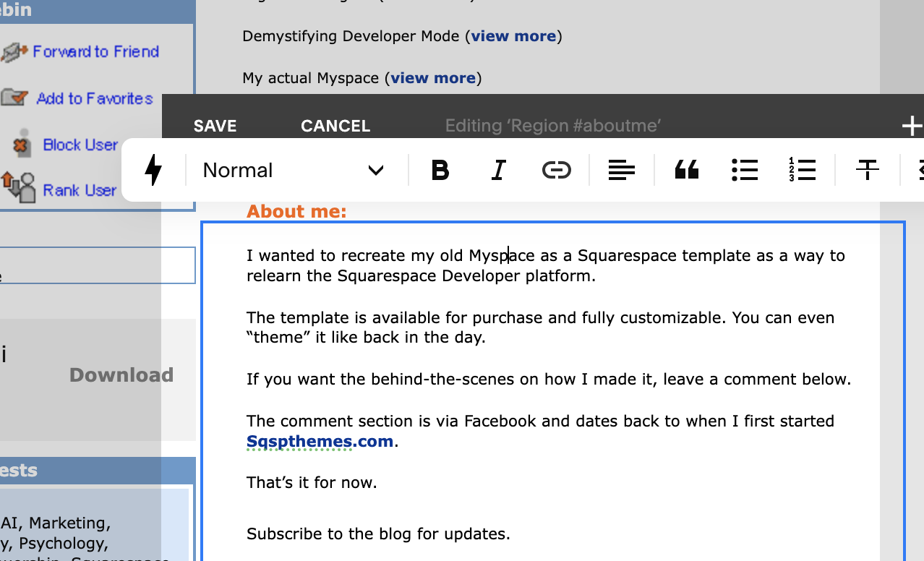Click the paragraph starting 'The template is available'
Image resolution: width=924 pixels, height=561 pixels.
pos(540,327)
